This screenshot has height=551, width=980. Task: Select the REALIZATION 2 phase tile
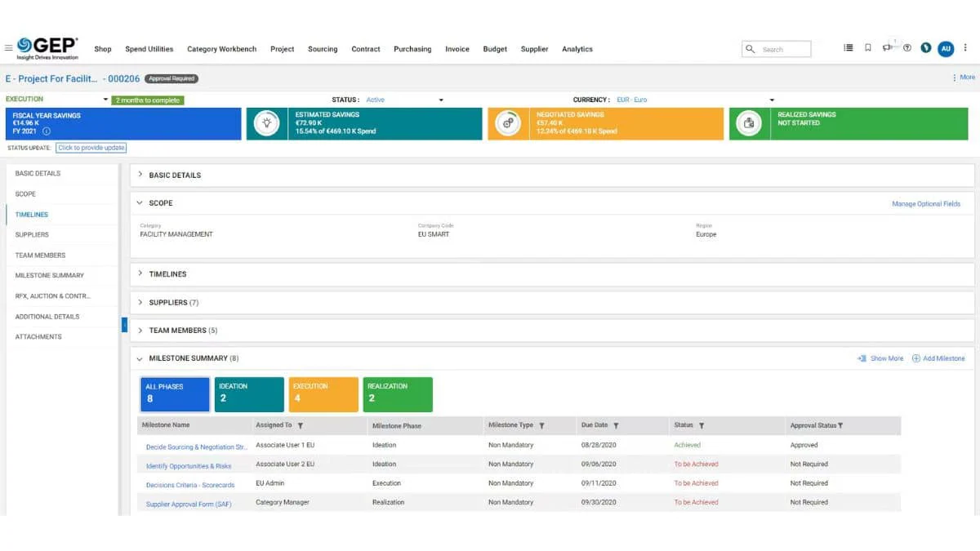(398, 394)
